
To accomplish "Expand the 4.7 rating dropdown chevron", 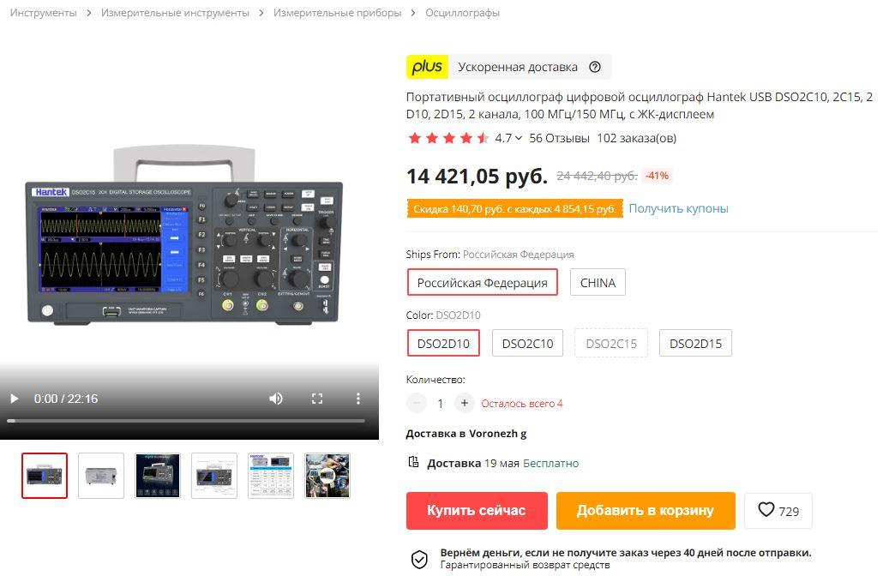I will tap(519, 138).
